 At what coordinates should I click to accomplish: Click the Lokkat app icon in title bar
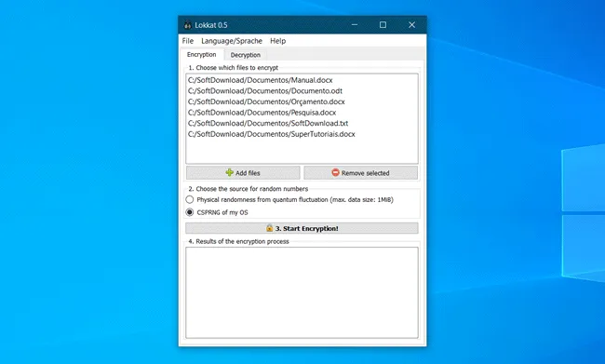[187, 25]
